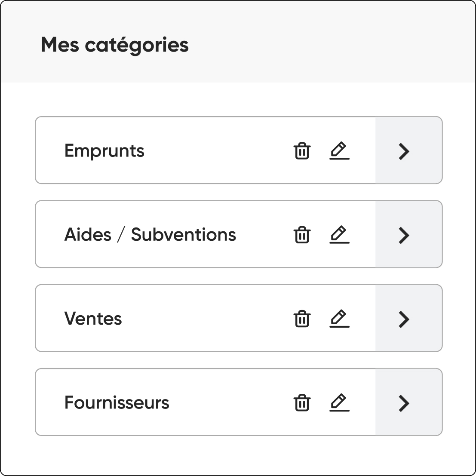Select the Aides / Subventions label
Screen dimensions: 476x476
pyautogui.click(x=150, y=235)
